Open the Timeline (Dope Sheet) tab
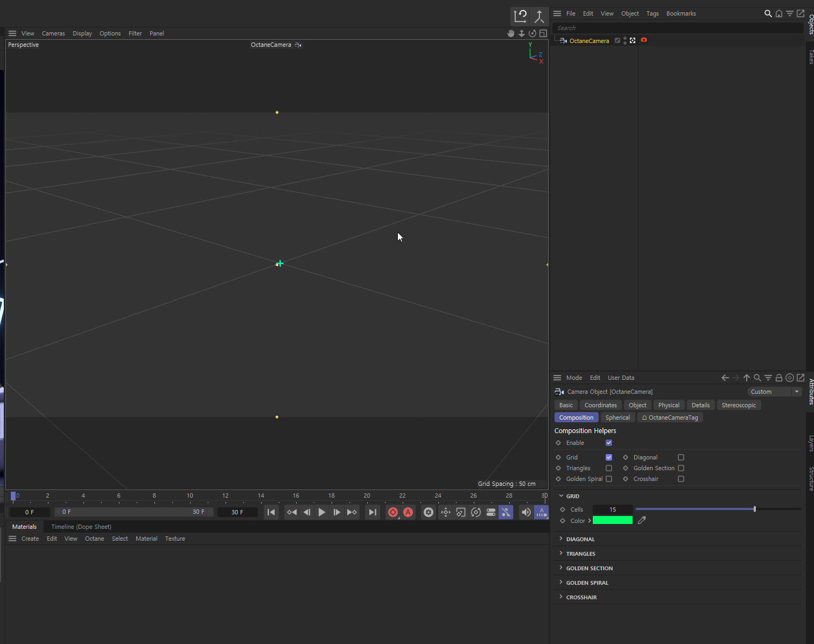 (81, 527)
